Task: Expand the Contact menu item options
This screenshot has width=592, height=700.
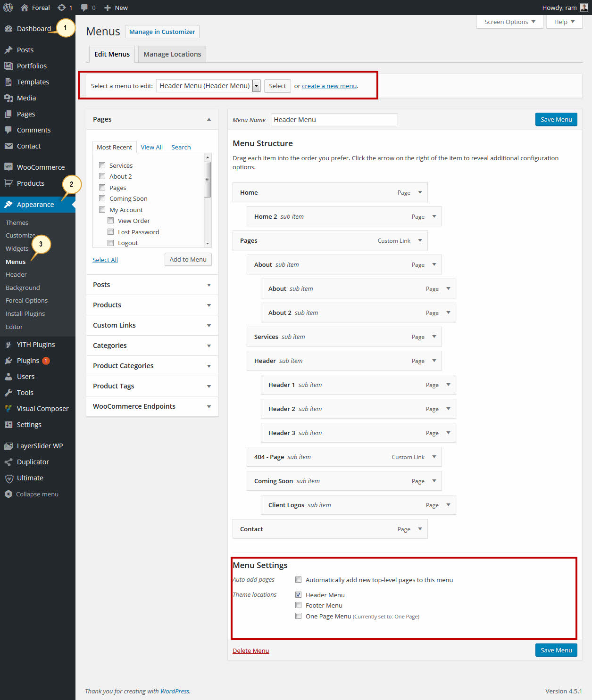Action: pyautogui.click(x=420, y=529)
